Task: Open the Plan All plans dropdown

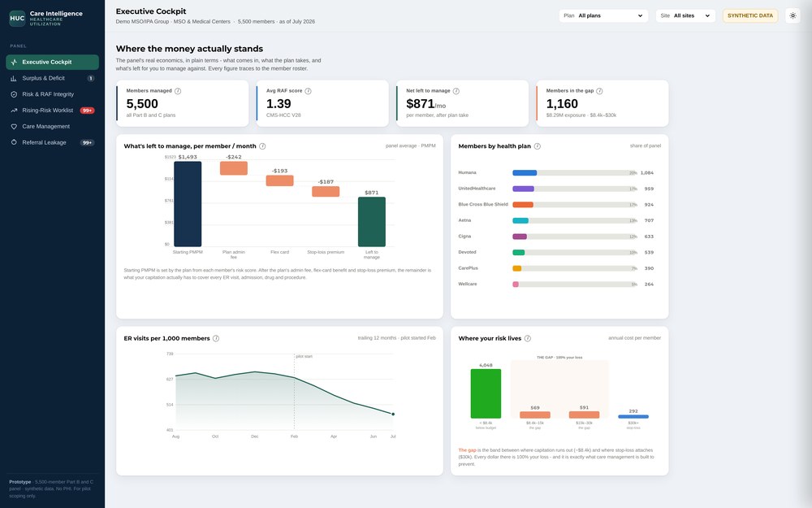Action: click(603, 15)
